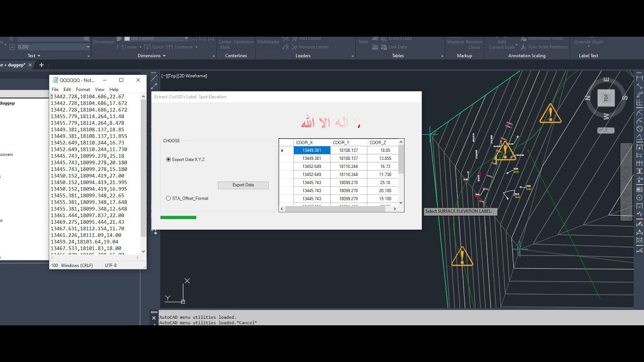Select the Export Data X,Y,Z radio button
The width and height of the screenshot is (644, 362).
(x=169, y=159)
